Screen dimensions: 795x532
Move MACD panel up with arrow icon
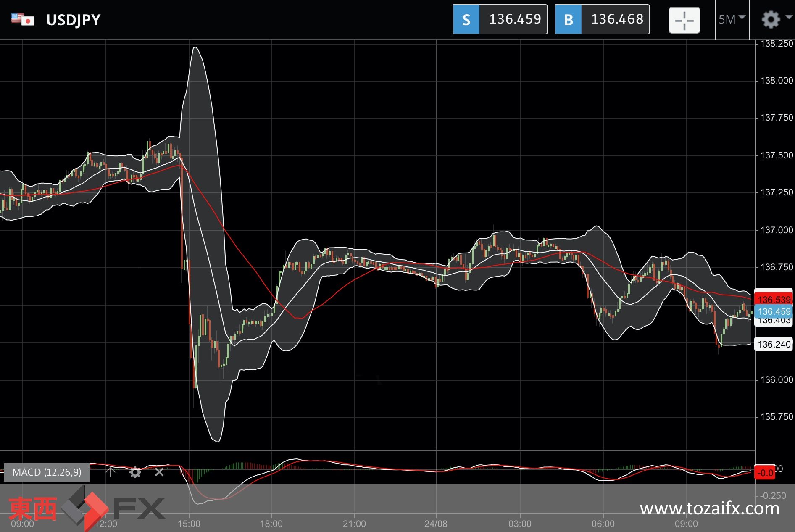click(110, 472)
